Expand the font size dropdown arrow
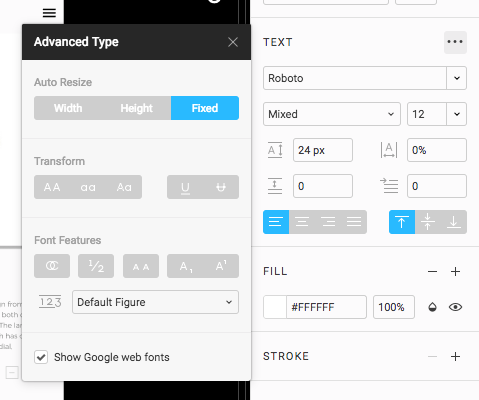Screen dimensions: 479x400 click(457, 114)
